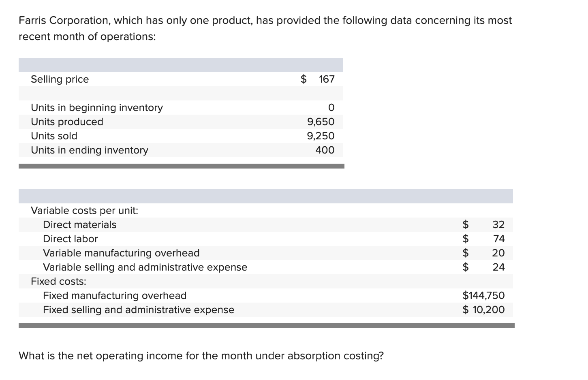588x380 pixels.
Task: Click the Units sold label
Action: 54,136
